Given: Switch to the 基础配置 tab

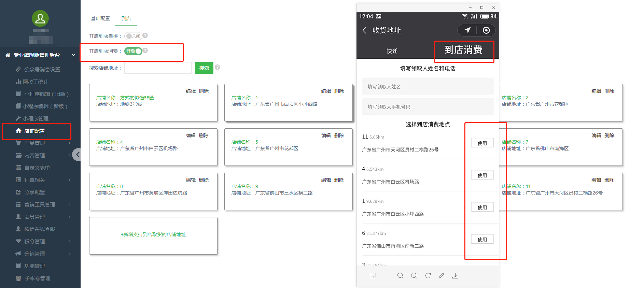Looking at the screenshot, I should click(100, 18).
